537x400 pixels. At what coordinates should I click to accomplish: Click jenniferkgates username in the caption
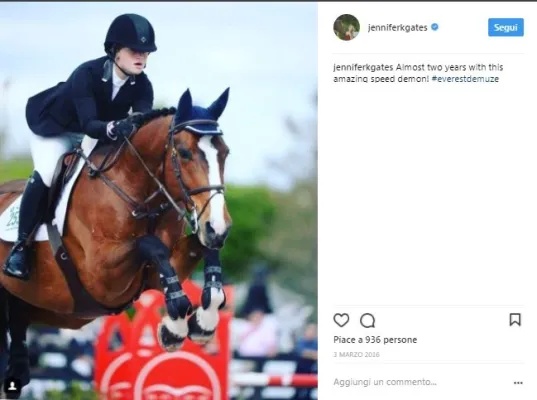click(x=363, y=67)
